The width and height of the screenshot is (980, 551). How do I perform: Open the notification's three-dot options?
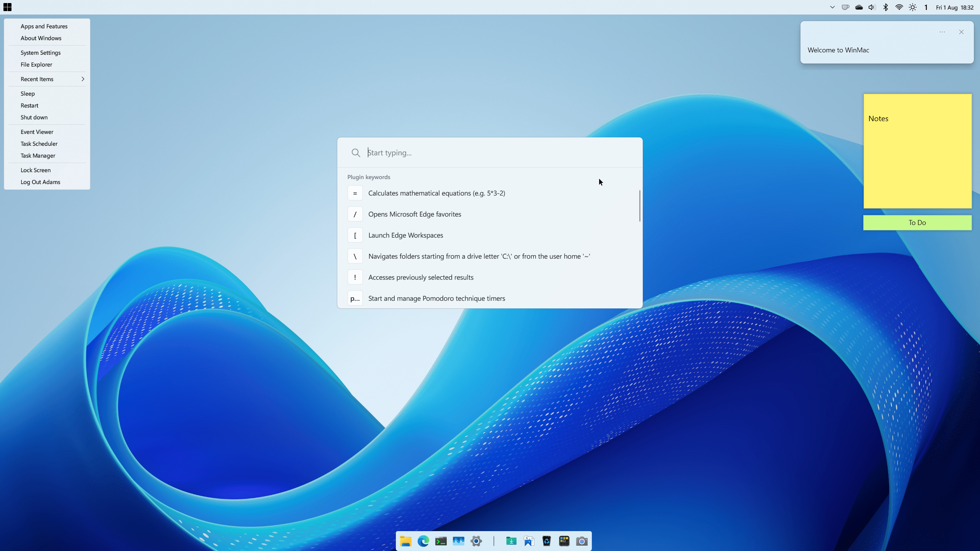click(x=942, y=32)
